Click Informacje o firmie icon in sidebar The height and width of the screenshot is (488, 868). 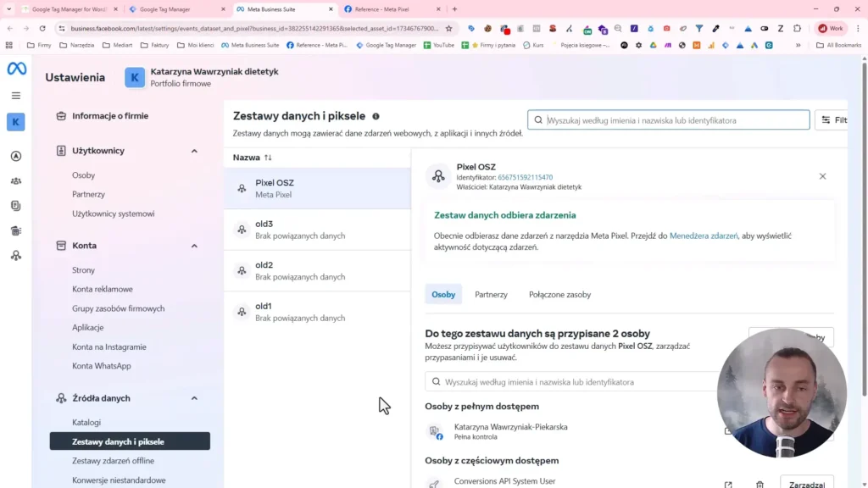click(x=61, y=115)
